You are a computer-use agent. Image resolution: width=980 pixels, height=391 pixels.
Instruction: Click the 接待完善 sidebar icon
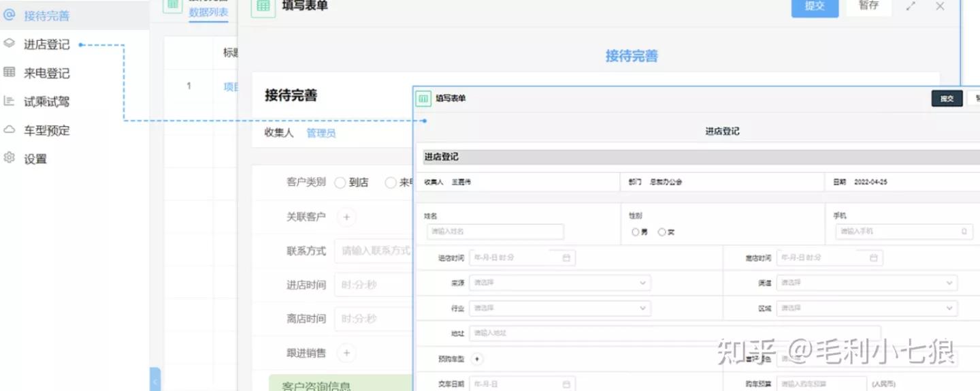[x=9, y=14]
